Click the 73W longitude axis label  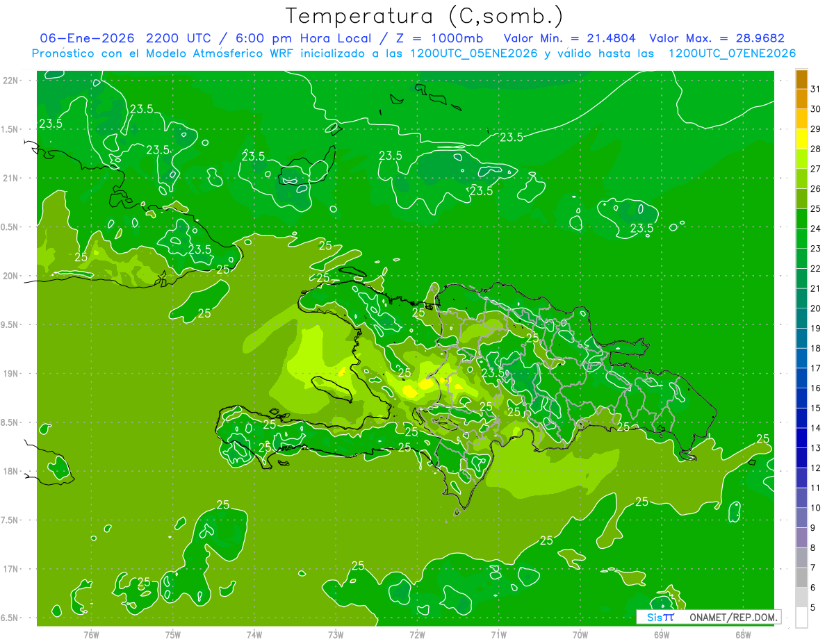click(336, 634)
